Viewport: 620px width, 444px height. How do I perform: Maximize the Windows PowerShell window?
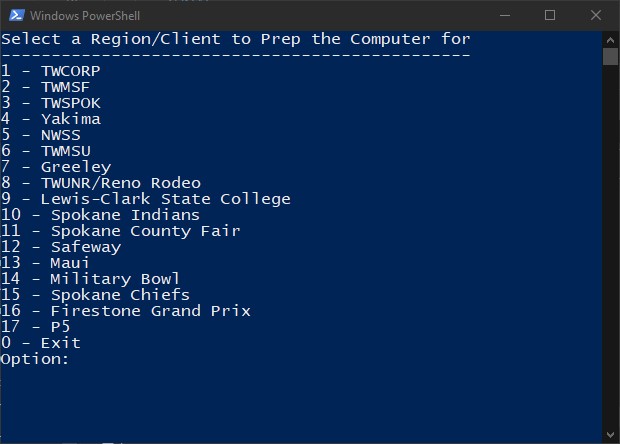point(550,15)
